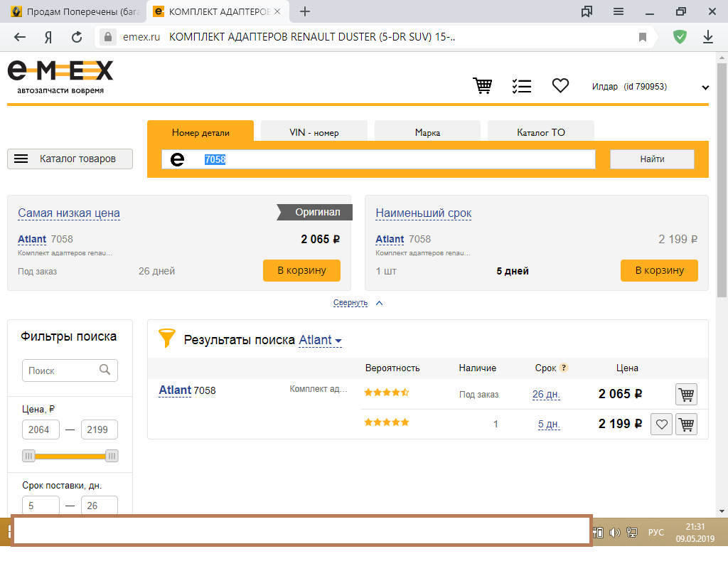Bookmark this page in the address bar
The width and height of the screenshot is (728, 576).
click(643, 37)
